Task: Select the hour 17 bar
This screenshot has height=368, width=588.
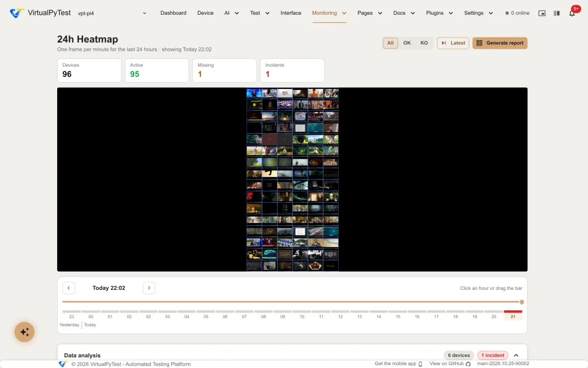Action: [x=436, y=312]
